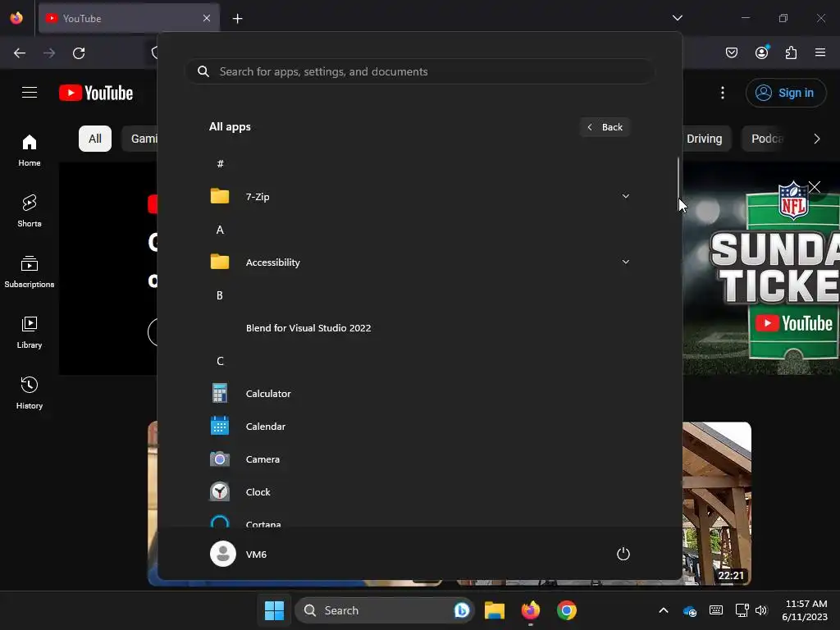
Task: Reload the page in Firefox
Action: (79, 53)
